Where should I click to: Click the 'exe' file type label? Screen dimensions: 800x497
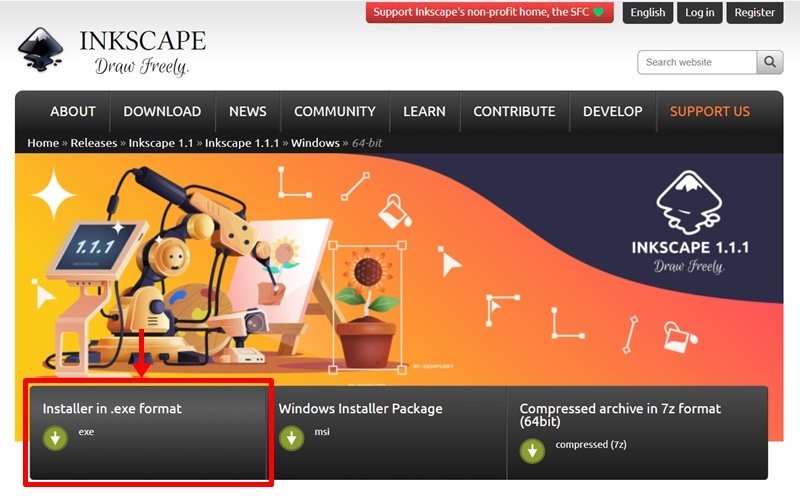click(x=86, y=432)
